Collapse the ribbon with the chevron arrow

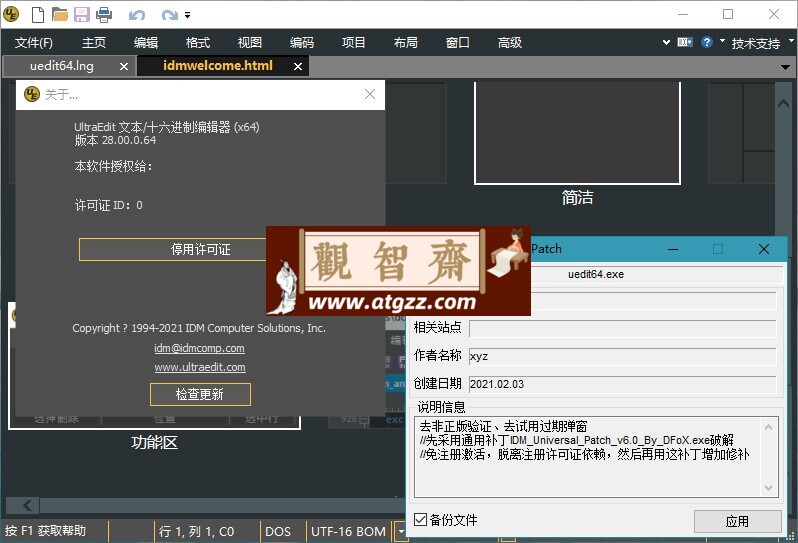[x=666, y=42]
